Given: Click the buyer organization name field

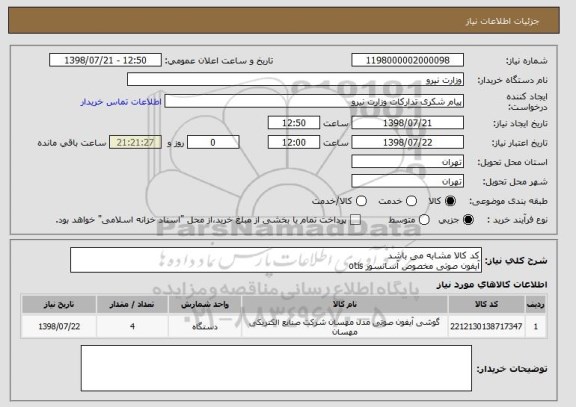Looking at the screenshot, I should [295, 79].
